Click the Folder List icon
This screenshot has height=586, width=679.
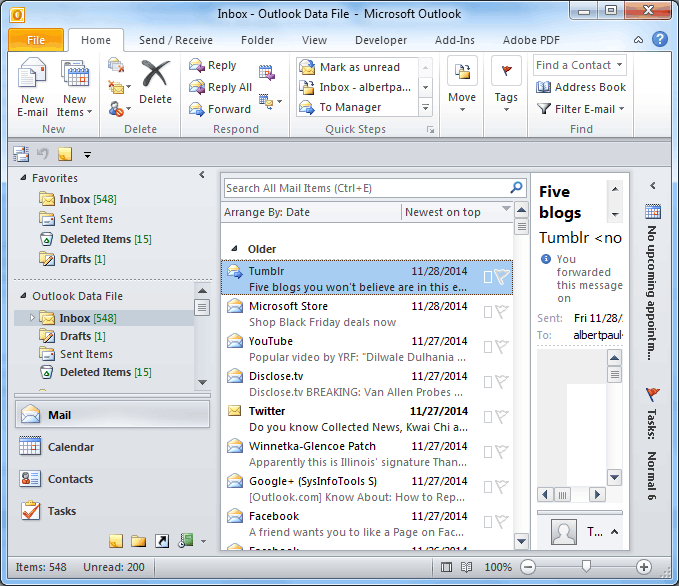click(139, 541)
